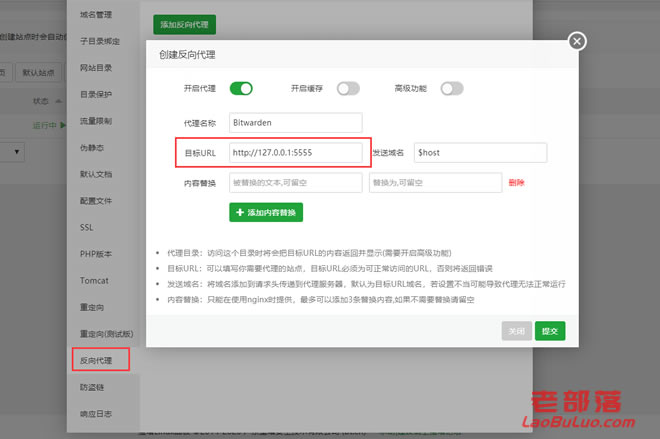Submit with the green 提交 button

pyautogui.click(x=550, y=331)
